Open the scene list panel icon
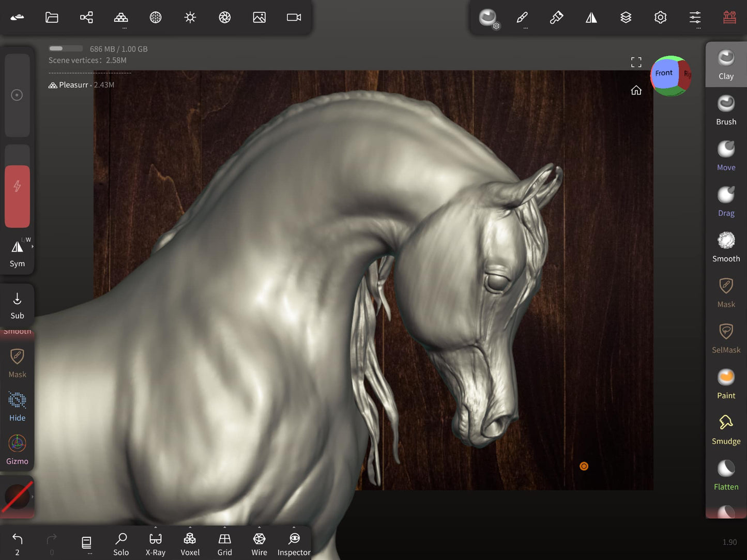Image resolution: width=747 pixels, height=560 pixels. 86,544
